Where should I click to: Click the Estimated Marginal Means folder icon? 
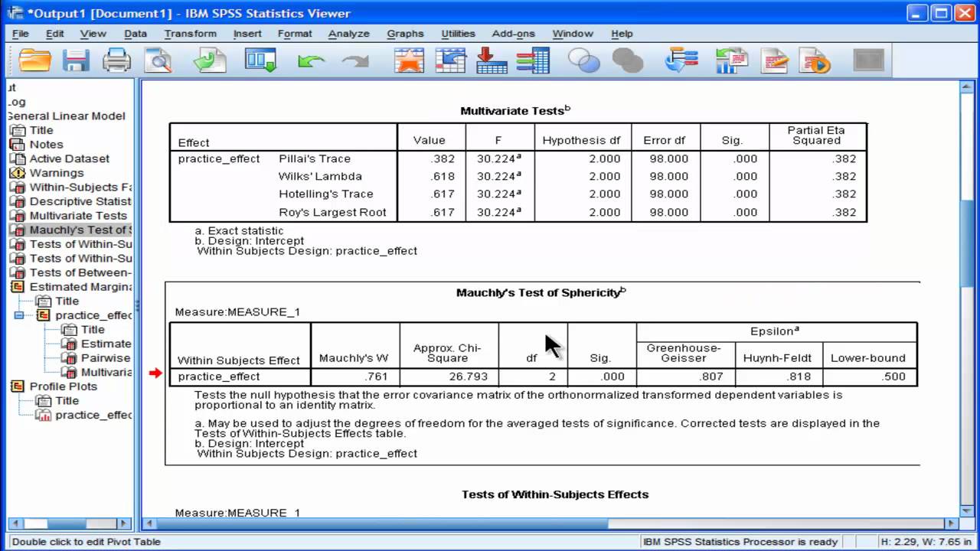point(17,287)
